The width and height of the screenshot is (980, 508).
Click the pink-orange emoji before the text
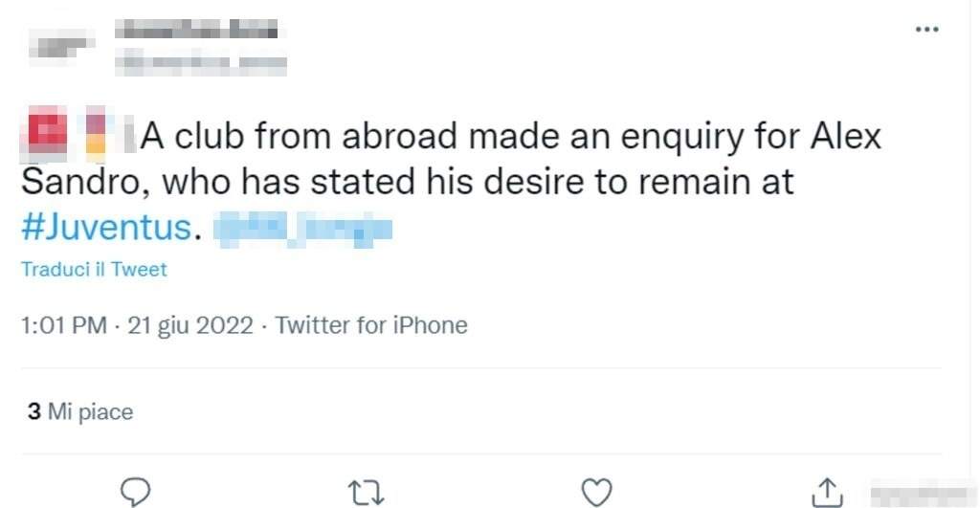(x=96, y=131)
